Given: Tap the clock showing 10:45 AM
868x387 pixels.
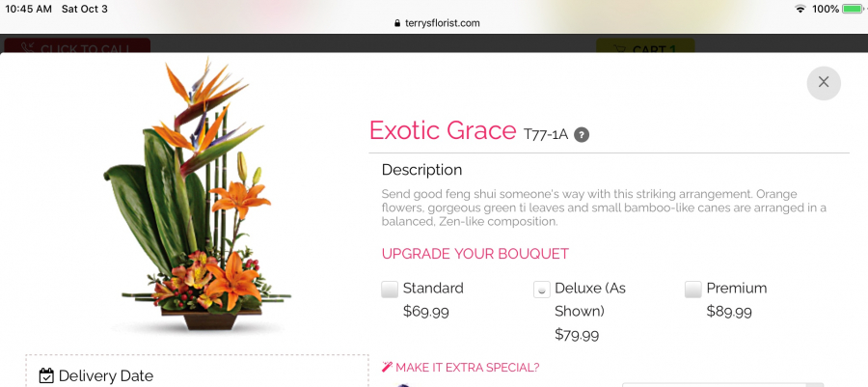Looking at the screenshot, I should coord(29,9).
